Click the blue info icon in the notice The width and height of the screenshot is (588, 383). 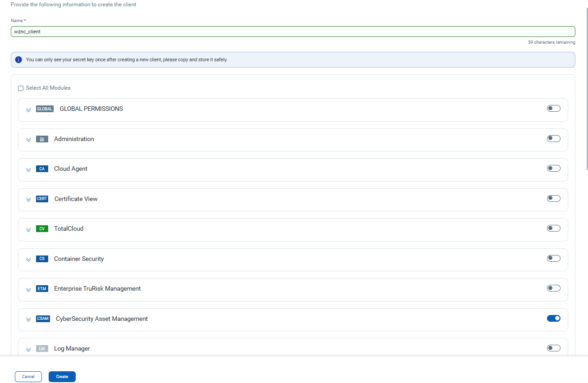click(18, 59)
